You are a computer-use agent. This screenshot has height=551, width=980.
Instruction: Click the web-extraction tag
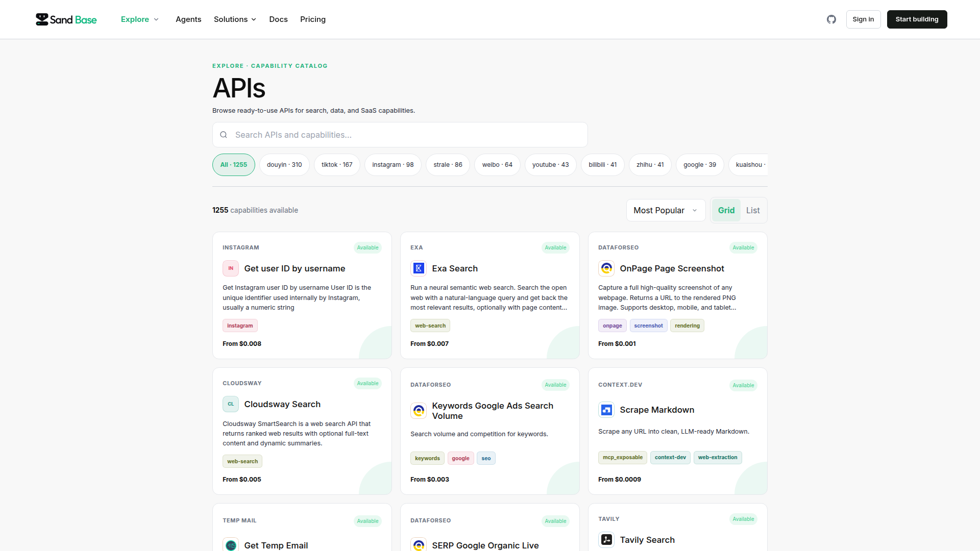coord(718,457)
